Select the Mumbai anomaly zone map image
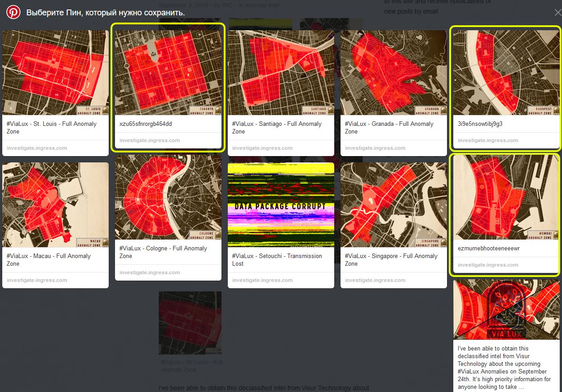The image size is (562, 392). [507, 197]
